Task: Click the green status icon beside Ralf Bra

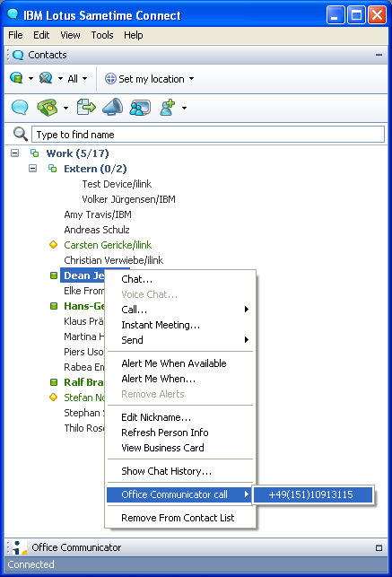Action: (x=54, y=382)
